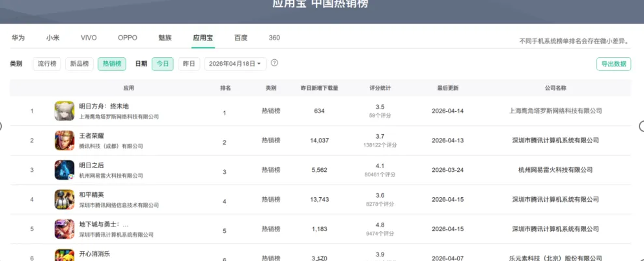
Task: Open 地下城与勇士 app title link
Action: [x=104, y=225]
